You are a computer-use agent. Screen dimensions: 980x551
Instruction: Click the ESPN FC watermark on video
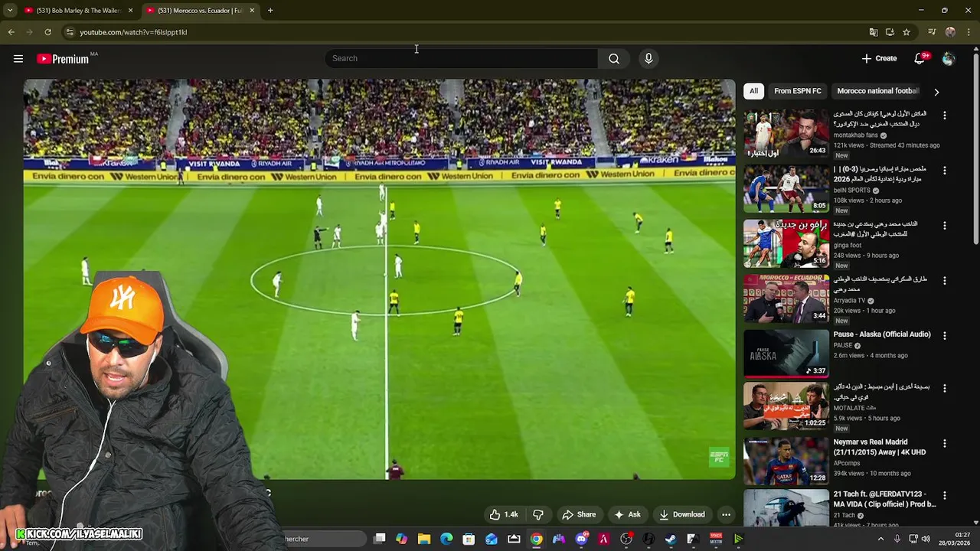tap(719, 458)
